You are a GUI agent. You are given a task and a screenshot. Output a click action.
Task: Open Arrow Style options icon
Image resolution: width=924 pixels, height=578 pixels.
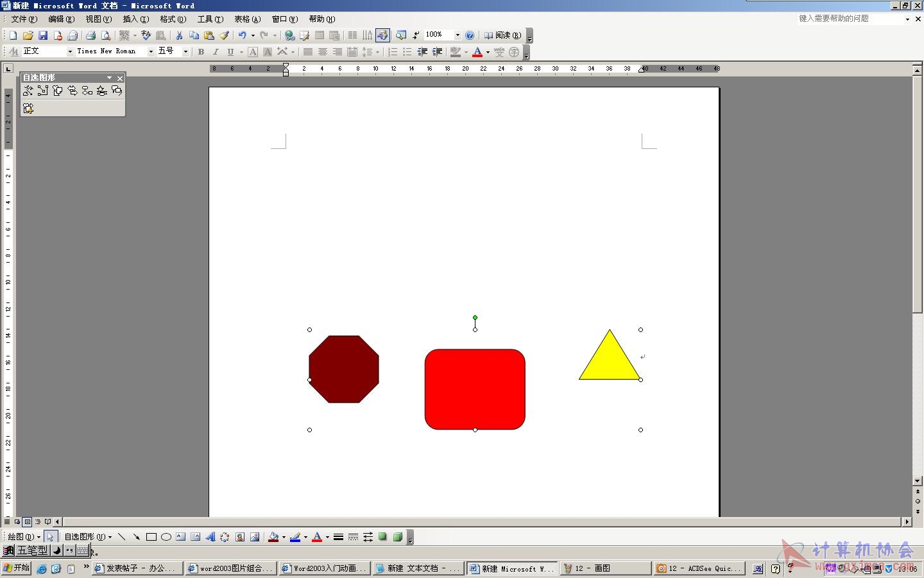[x=368, y=537]
